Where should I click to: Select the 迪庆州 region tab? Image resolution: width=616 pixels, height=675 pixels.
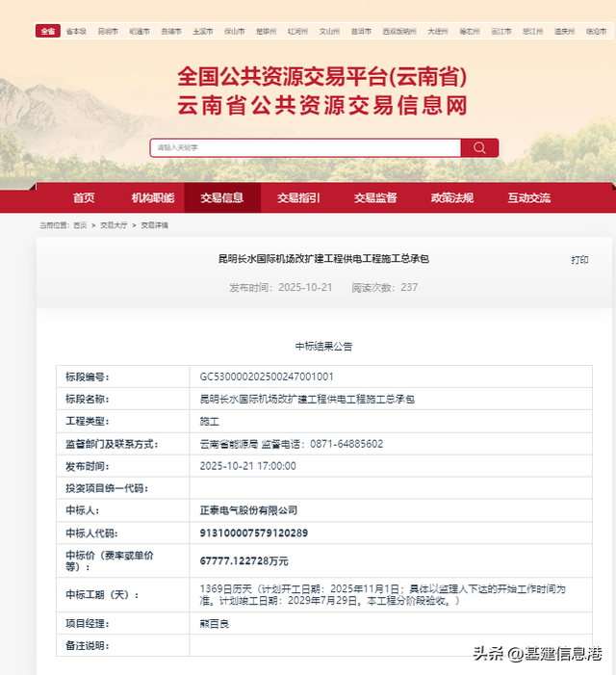[x=564, y=32]
